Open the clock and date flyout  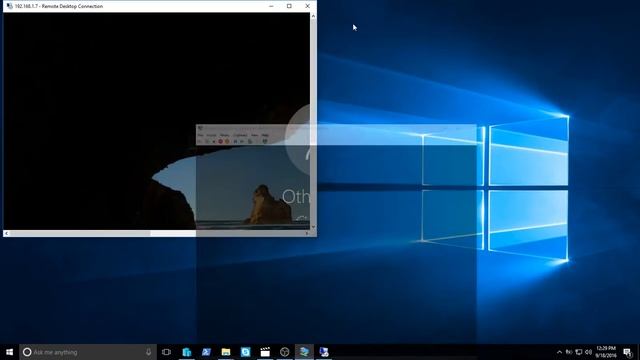tap(606, 352)
